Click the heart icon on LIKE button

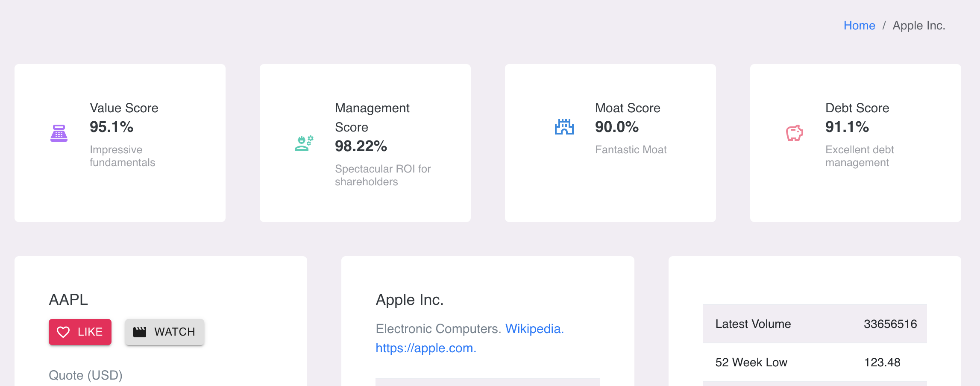coord(63,332)
